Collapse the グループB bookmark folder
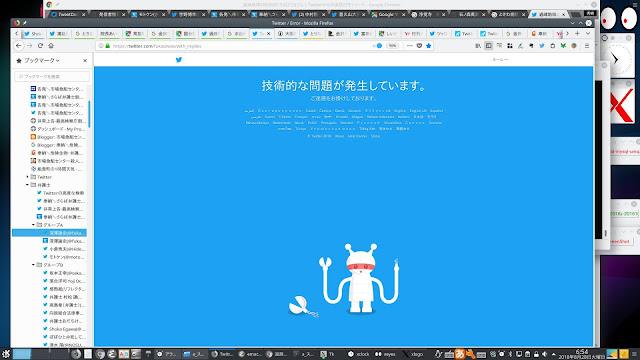 (x=33, y=265)
